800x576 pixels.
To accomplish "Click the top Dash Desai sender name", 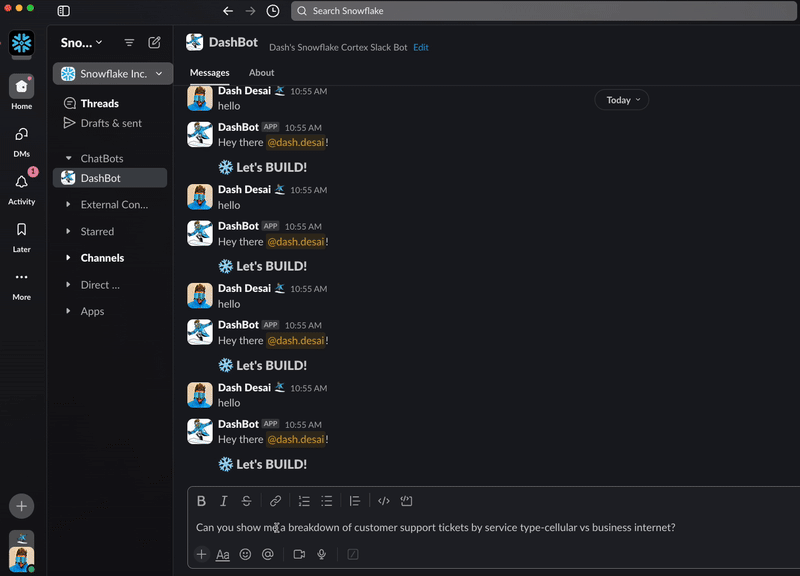I will (x=244, y=91).
